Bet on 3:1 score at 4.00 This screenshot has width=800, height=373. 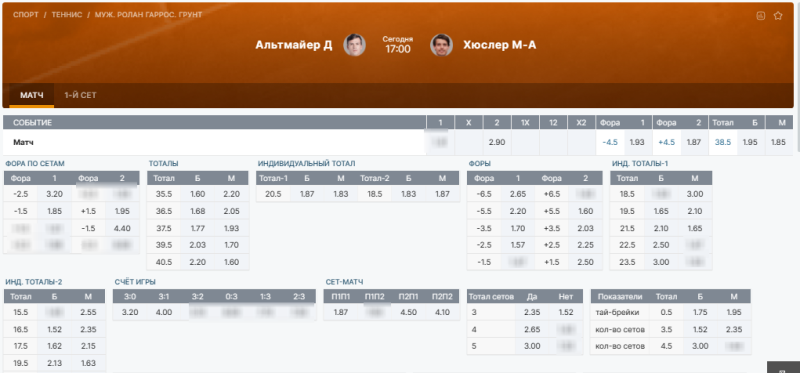click(164, 312)
